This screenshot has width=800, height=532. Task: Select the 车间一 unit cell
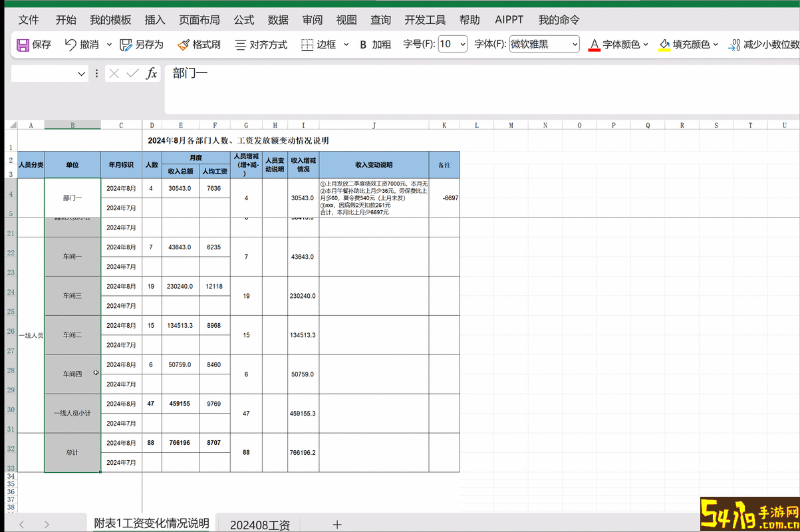pyautogui.click(x=72, y=257)
